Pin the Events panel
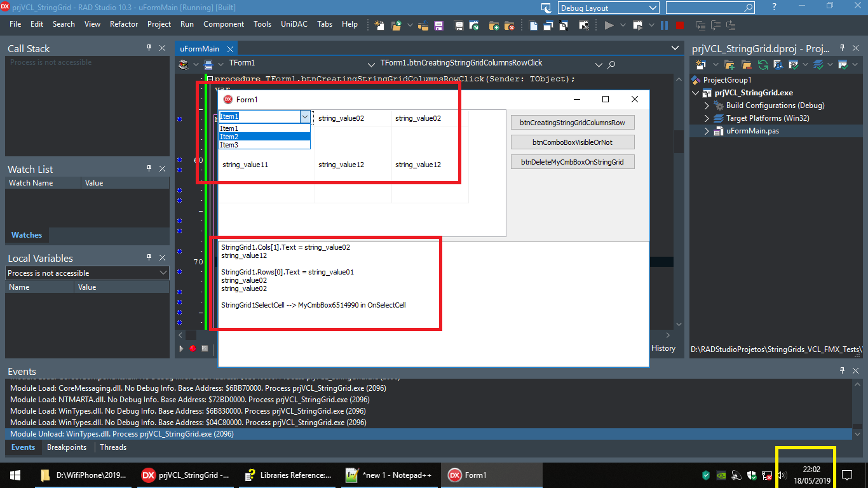The height and width of the screenshot is (488, 868). [x=841, y=371]
